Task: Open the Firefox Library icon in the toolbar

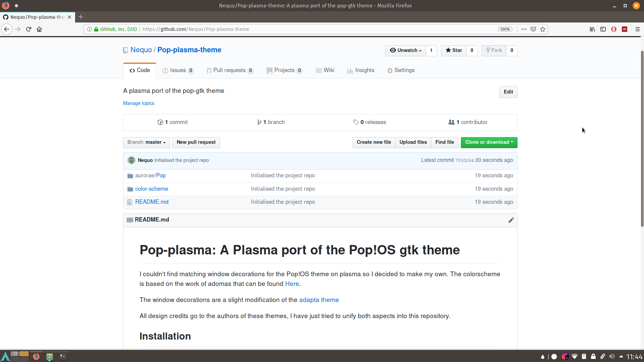Action: 592,29
